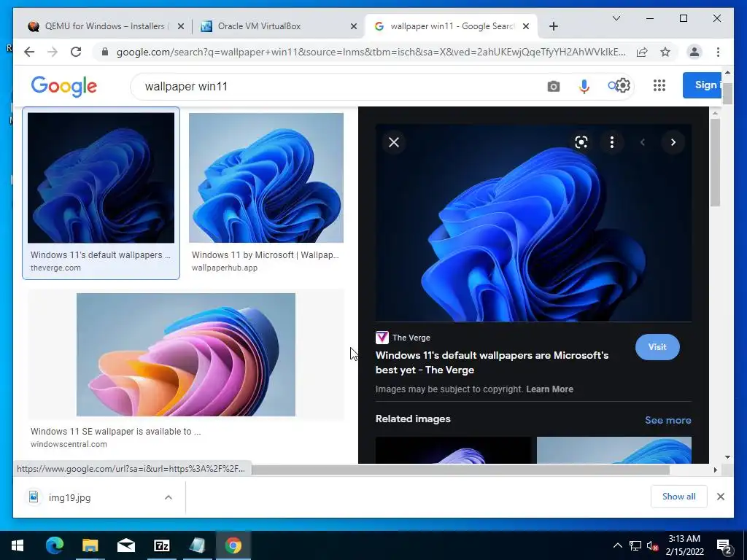Open the Mail app from the taskbar
747x560 pixels.
pos(125,545)
